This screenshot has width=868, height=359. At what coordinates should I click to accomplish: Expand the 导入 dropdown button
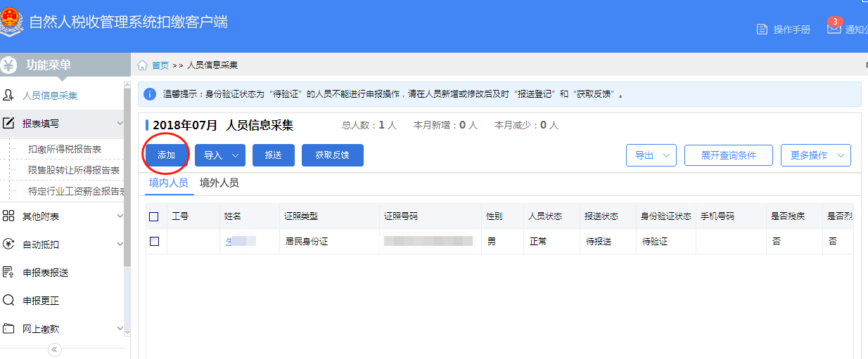pyautogui.click(x=219, y=155)
